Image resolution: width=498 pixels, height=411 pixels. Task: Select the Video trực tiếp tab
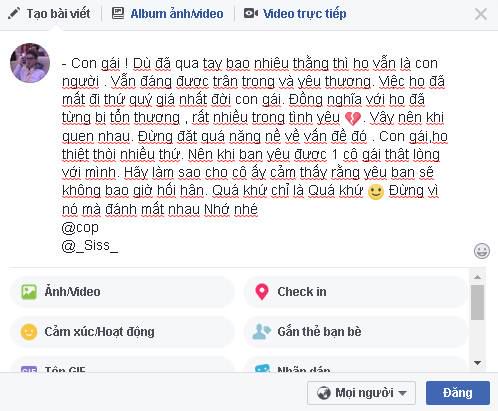pyautogui.click(x=295, y=14)
